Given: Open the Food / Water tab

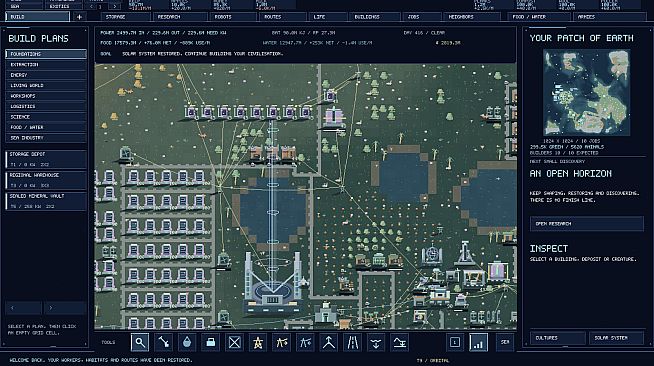Looking at the screenshot, I should pyautogui.click(x=539, y=17).
